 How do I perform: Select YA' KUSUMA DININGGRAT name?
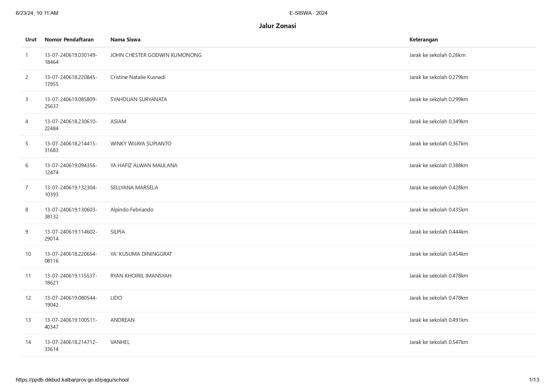click(141, 254)
